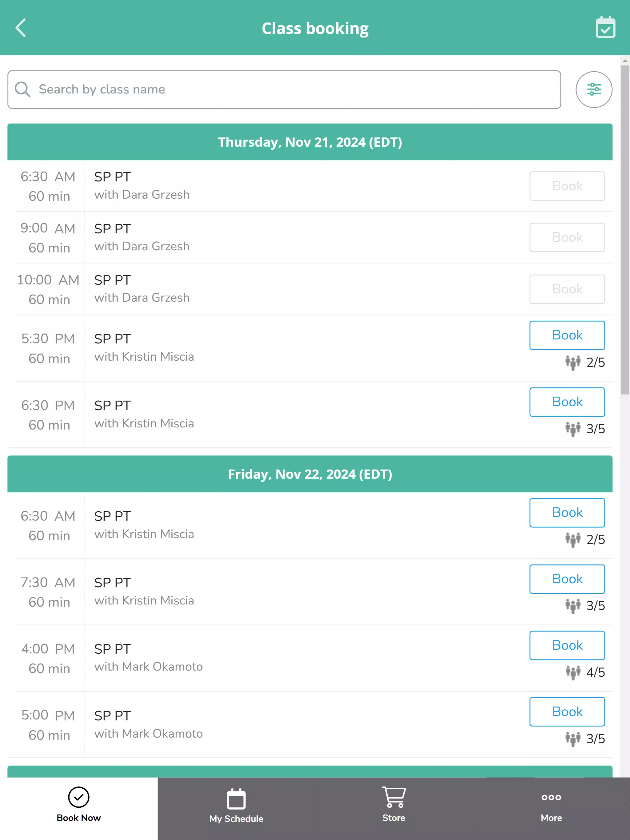Tap the back arrow icon
The image size is (630, 840).
21,28
